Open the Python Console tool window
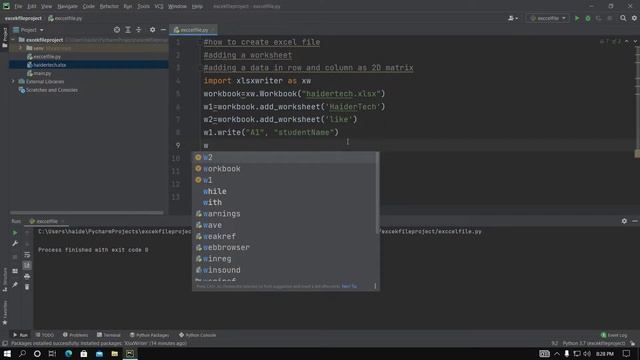The height and width of the screenshot is (360, 640). click(198, 335)
